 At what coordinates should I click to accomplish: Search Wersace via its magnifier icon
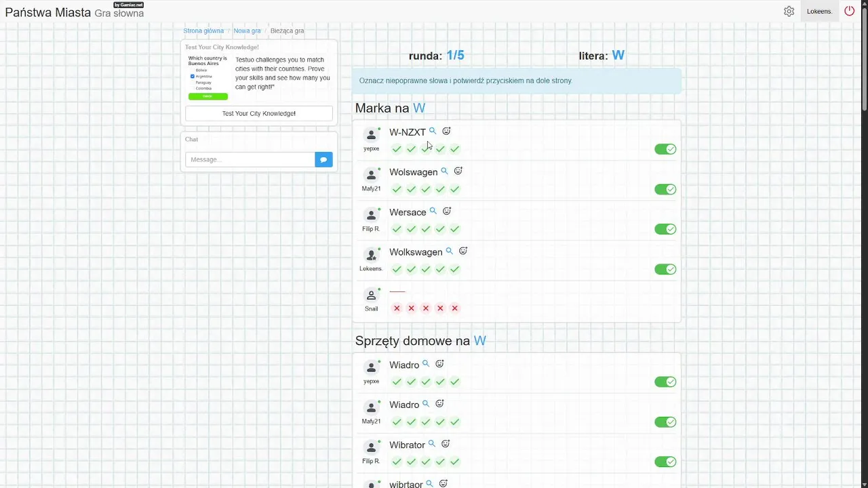click(433, 211)
